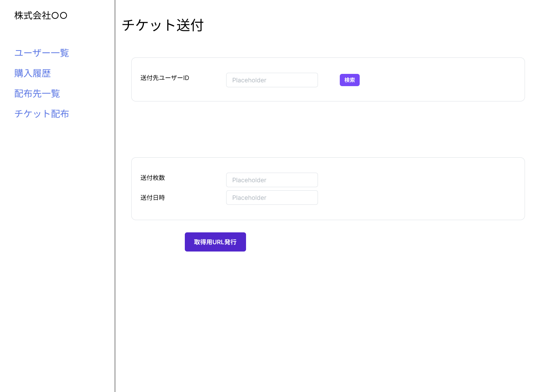The height and width of the screenshot is (392, 551).
Task: Click the チケット送付 page heading
Action: 163,25
